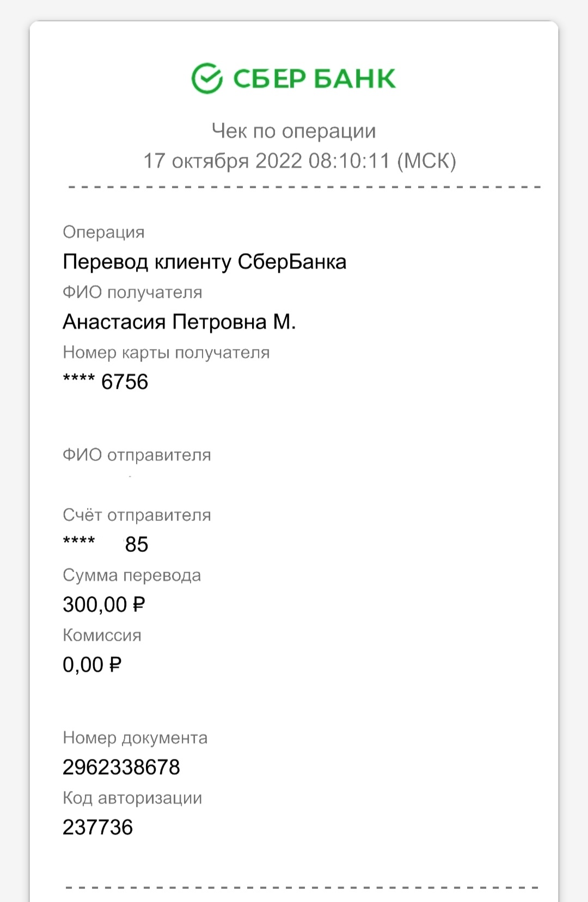This screenshot has height=902, width=588.
Task: Select recipient card number ending 6756
Action: click(106, 382)
